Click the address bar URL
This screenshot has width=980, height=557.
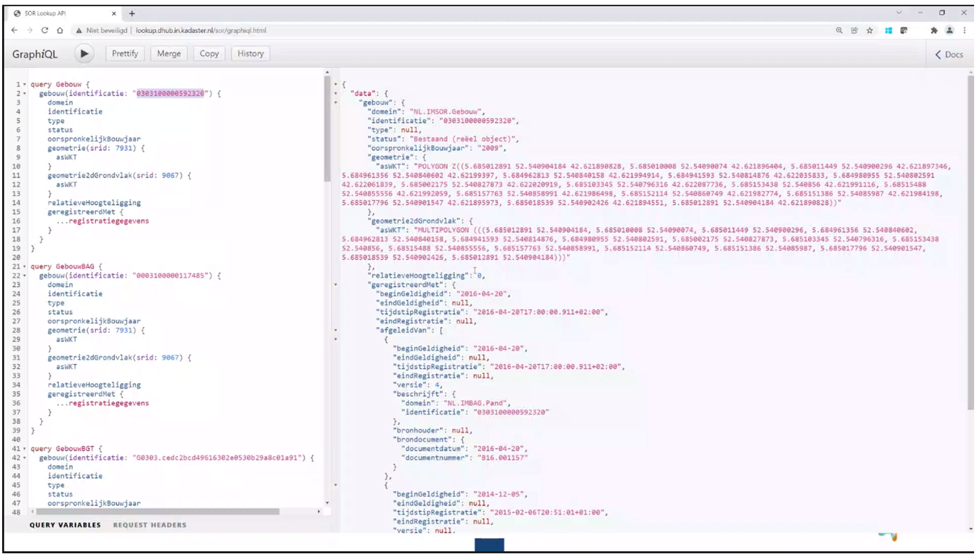[201, 30]
